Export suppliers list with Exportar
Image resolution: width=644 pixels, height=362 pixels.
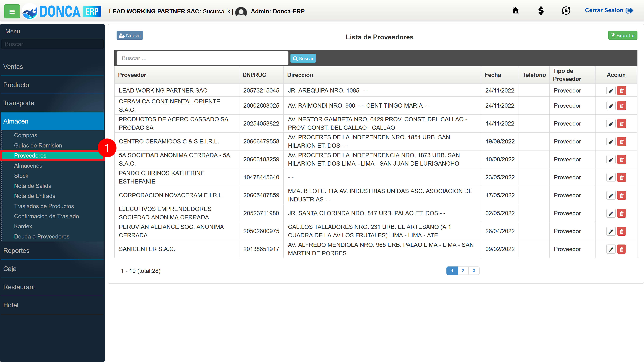(x=623, y=36)
